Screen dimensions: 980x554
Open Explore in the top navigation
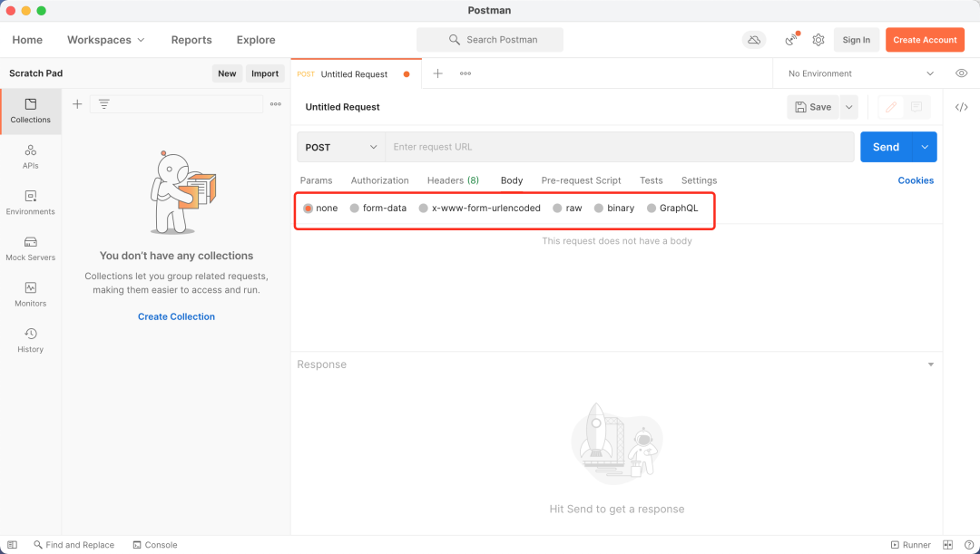pos(256,40)
